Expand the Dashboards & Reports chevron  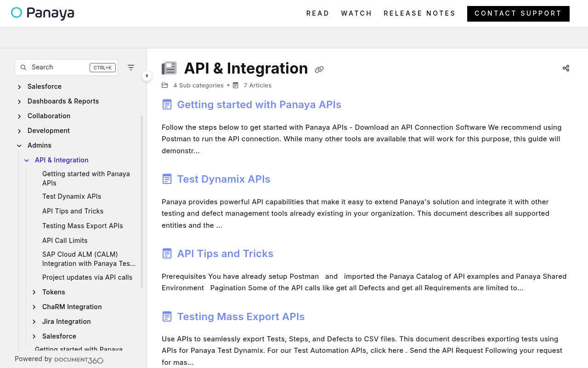click(19, 102)
